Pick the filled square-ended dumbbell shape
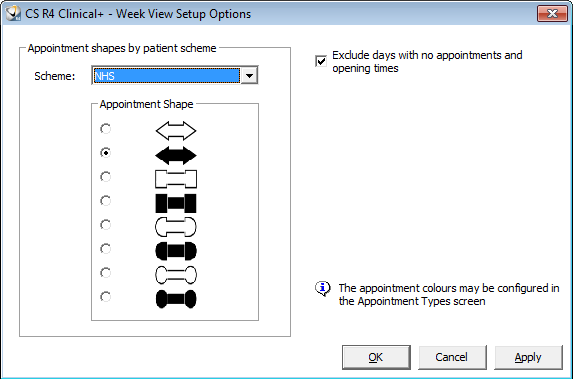Image resolution: width=573 pixels, height=379 pixels. pos(176,203)
